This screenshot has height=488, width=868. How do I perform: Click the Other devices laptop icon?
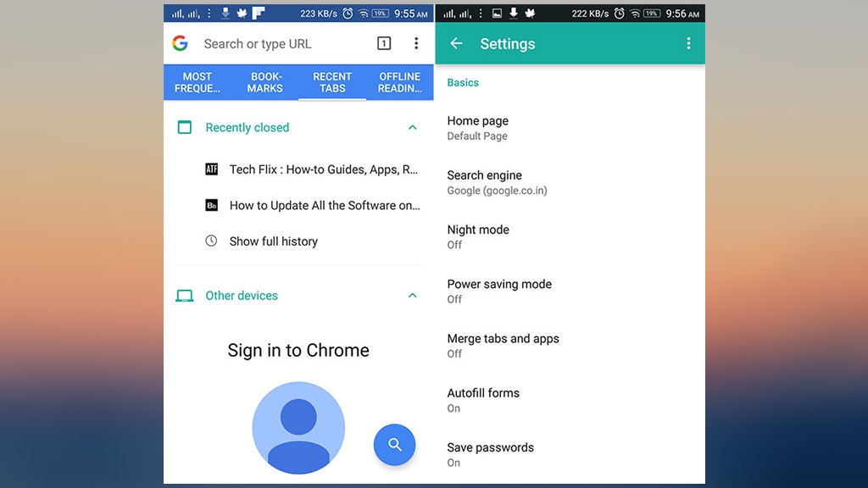[184, 296]
